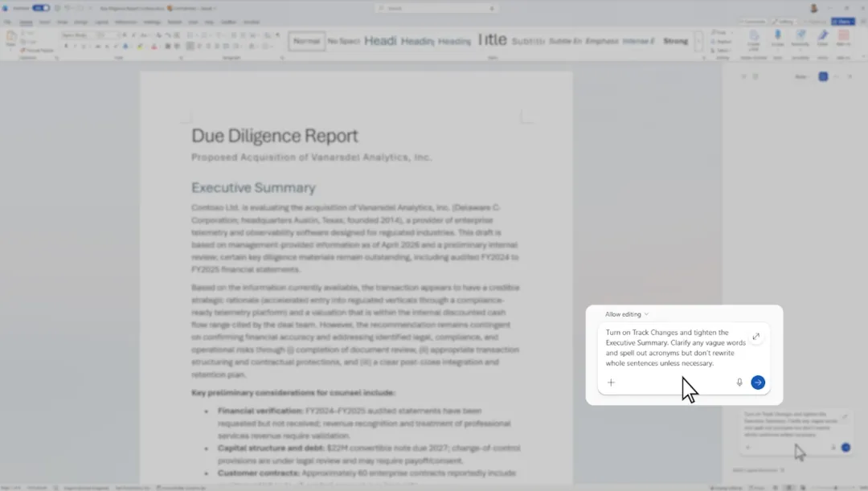
Task: Open the File tab
Action: (7, 23)
